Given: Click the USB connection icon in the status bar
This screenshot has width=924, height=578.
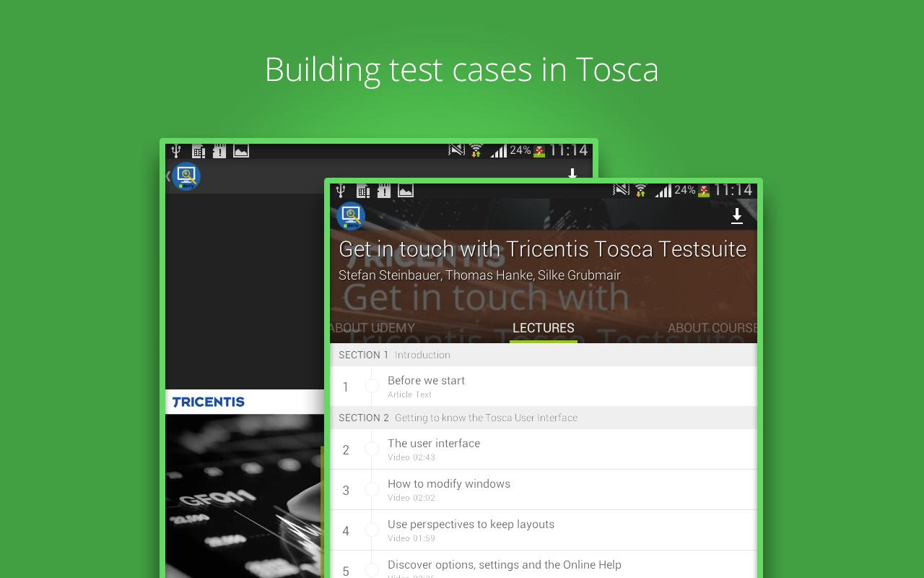Looking at the screenshot, I should (x=341, y=191).
